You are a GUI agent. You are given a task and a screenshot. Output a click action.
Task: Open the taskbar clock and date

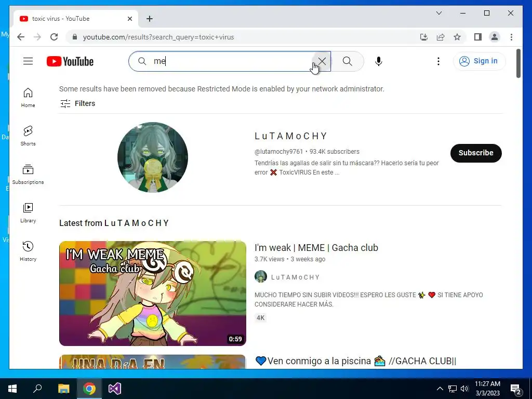(487, 389)
